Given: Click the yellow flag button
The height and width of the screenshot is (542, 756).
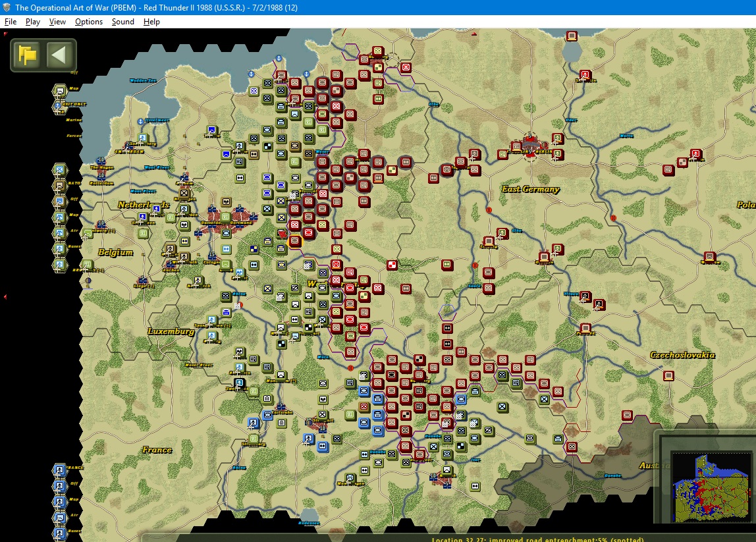Looking at the screenshot, I should 28,55.
